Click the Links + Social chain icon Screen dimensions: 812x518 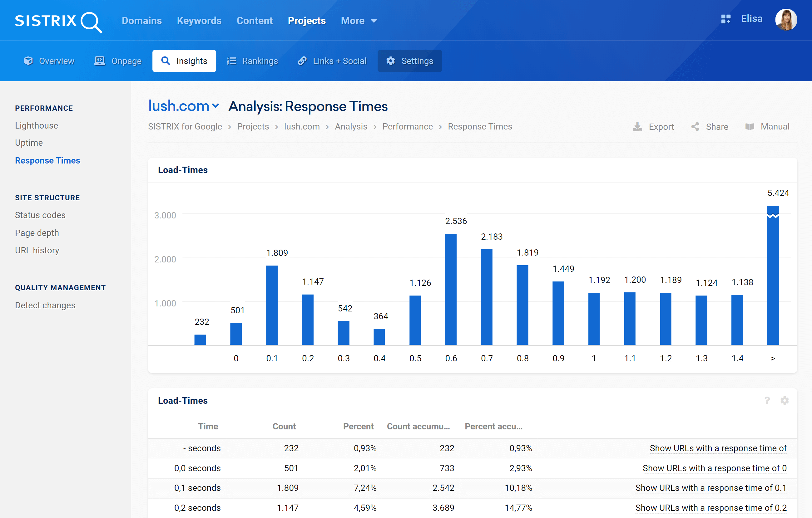tap(302, 61)
